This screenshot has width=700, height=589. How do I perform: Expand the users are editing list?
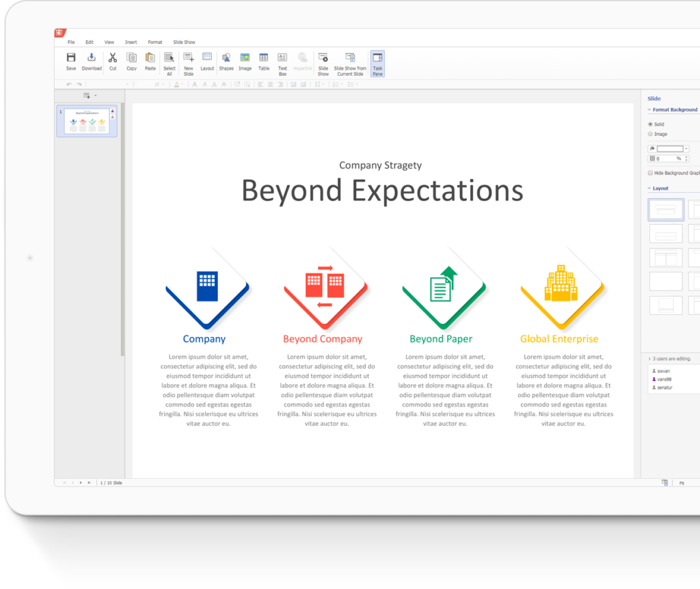[x=649, y=359]
